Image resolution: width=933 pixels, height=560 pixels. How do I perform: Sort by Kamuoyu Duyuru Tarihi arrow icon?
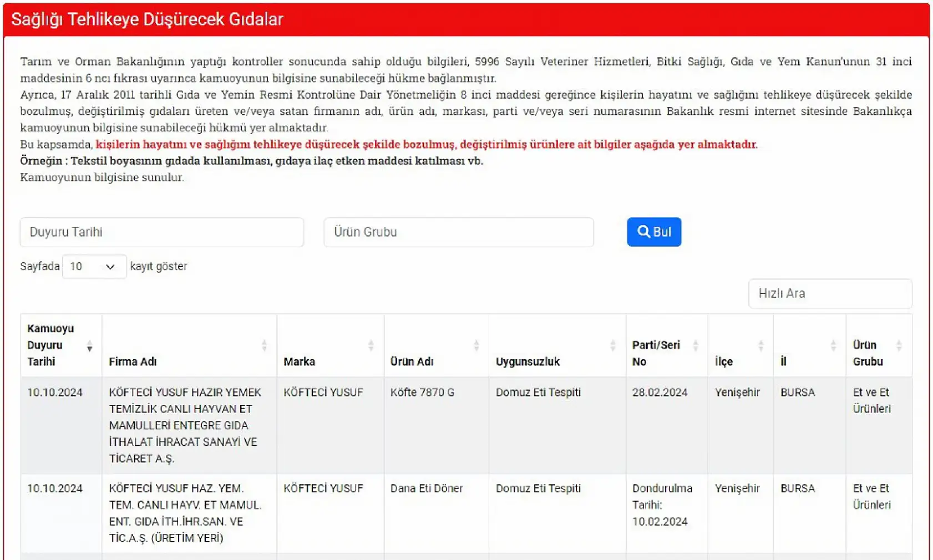(89, 347)
